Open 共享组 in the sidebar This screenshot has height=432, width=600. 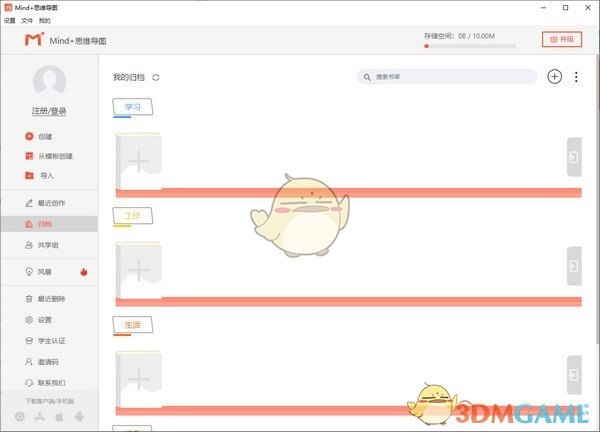click(42, 245)
